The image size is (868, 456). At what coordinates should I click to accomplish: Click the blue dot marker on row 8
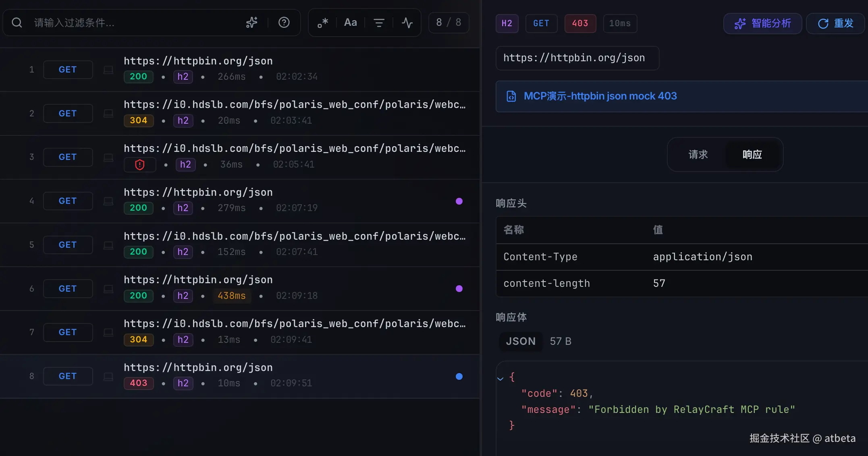(x=459, y=376)
